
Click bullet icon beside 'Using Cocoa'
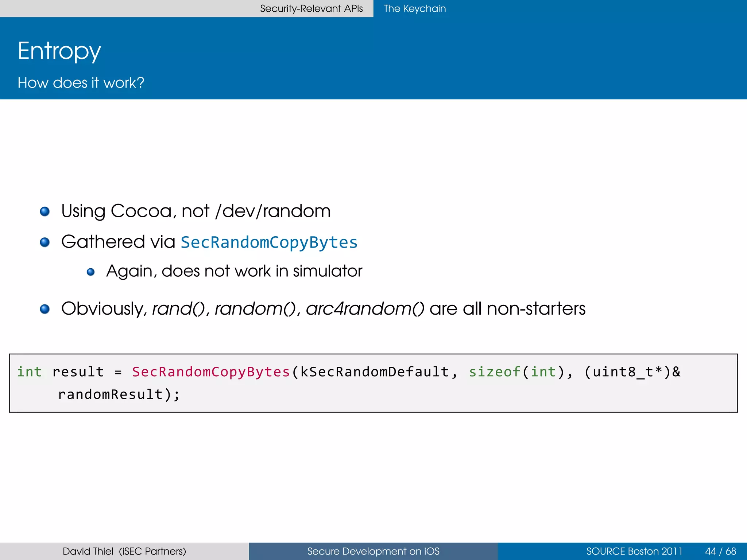click(x=44, y=211)
